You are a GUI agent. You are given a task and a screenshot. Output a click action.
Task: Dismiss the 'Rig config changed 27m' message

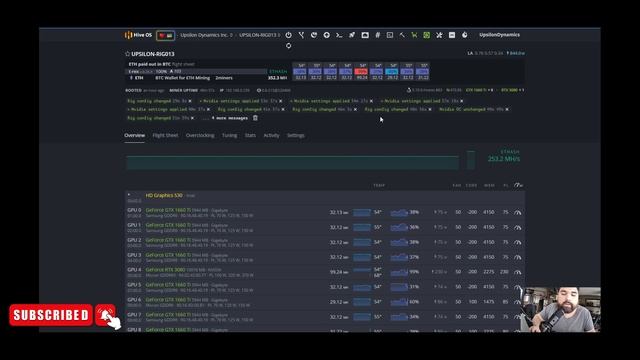(x=190, y=101)
